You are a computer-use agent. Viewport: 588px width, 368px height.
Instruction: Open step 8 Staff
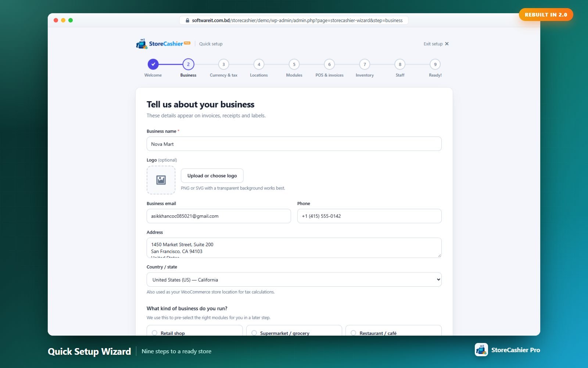pyautogui.click(x=400, y=64)
